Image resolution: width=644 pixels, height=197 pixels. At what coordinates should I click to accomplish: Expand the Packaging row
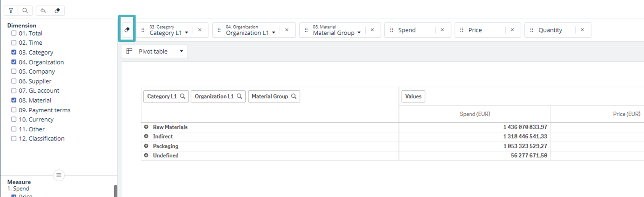(146, 146)
